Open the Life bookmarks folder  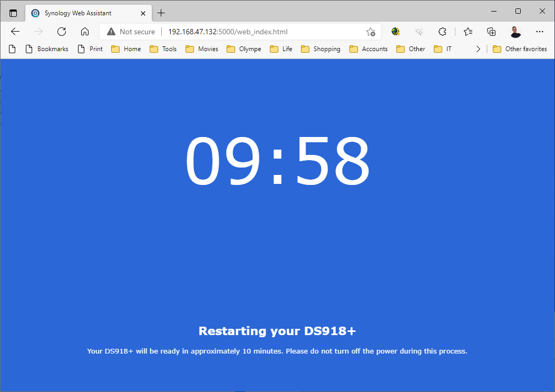pos(281,49)
